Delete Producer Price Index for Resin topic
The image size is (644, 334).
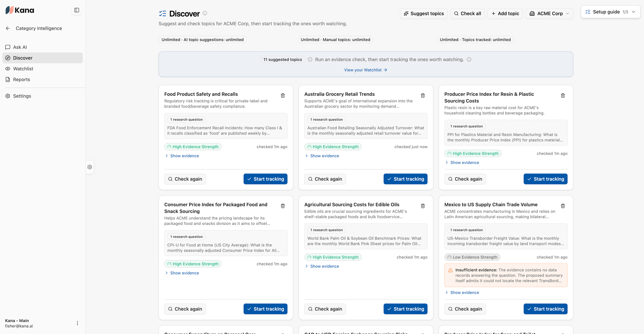coord(563,96)
